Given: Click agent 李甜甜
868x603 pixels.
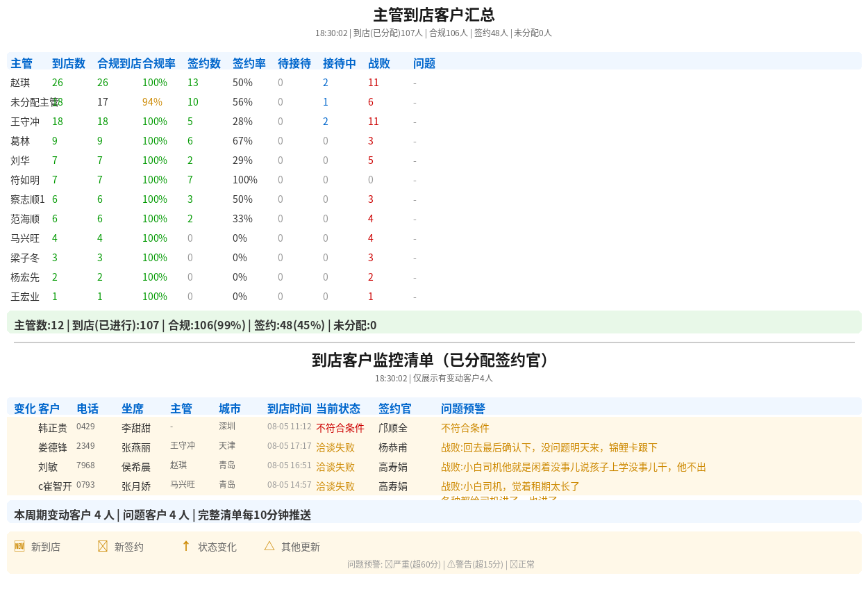Looking at the screenshot, I should point(136,428).
